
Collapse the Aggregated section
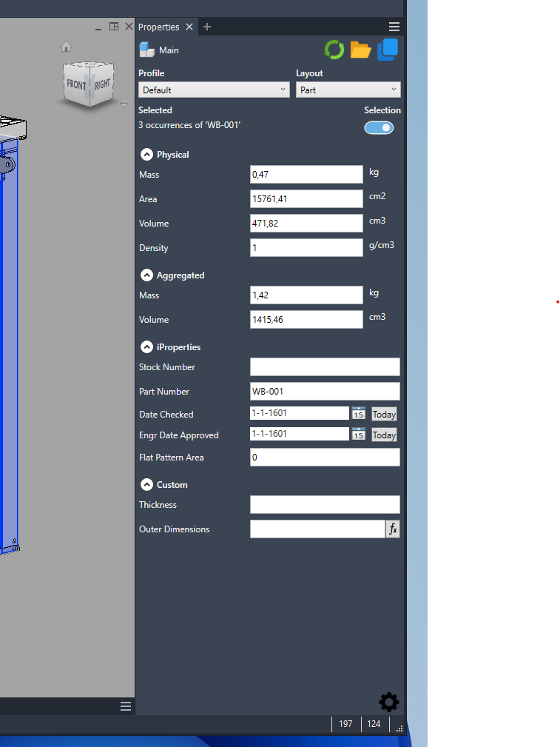[146, 275]
